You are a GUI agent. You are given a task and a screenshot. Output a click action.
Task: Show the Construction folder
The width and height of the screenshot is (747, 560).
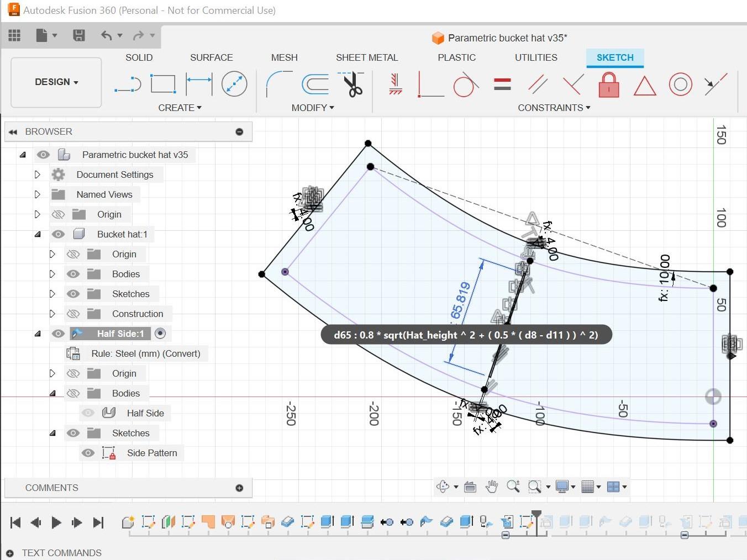click(x=73, y=314)
